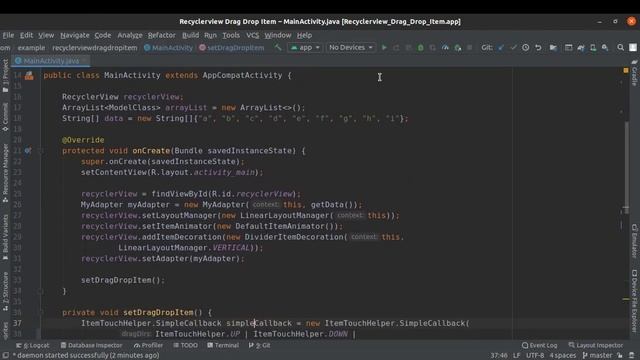
Task: Click the Git Commit checkmark icon
Action: click(513, 48)
